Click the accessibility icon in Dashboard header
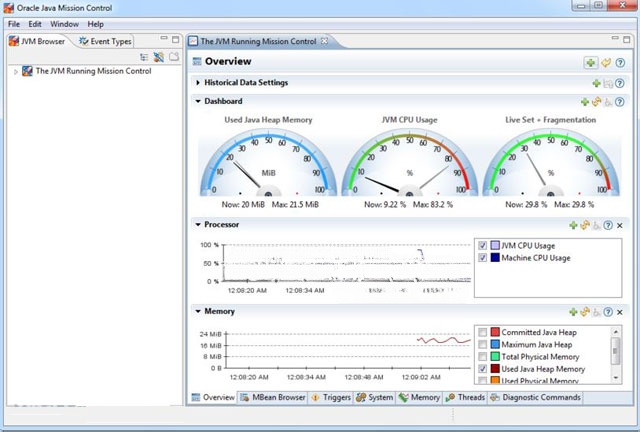This screenshot has height=432, width=640. tap(608, 102)
